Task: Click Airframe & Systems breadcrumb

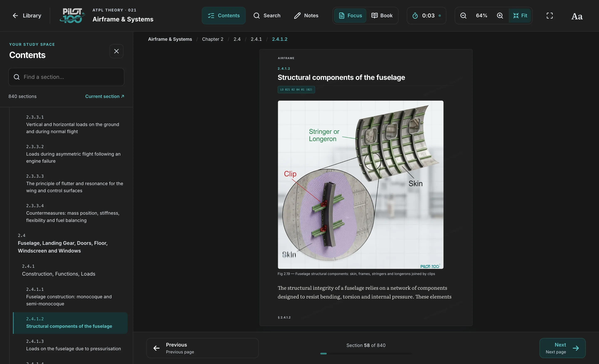Action: [x=170, y=39]
